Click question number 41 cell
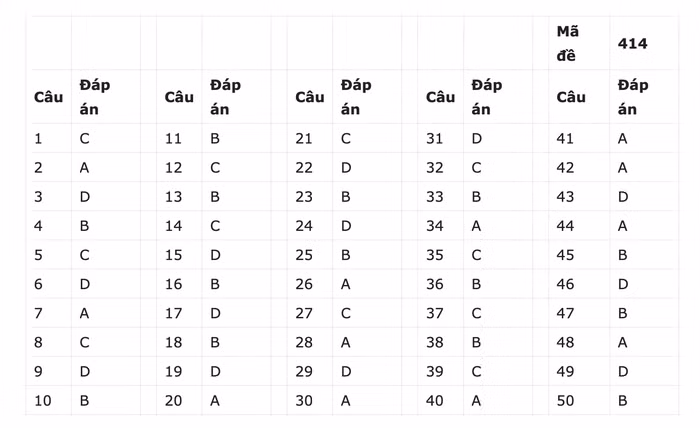 (565, 139)
